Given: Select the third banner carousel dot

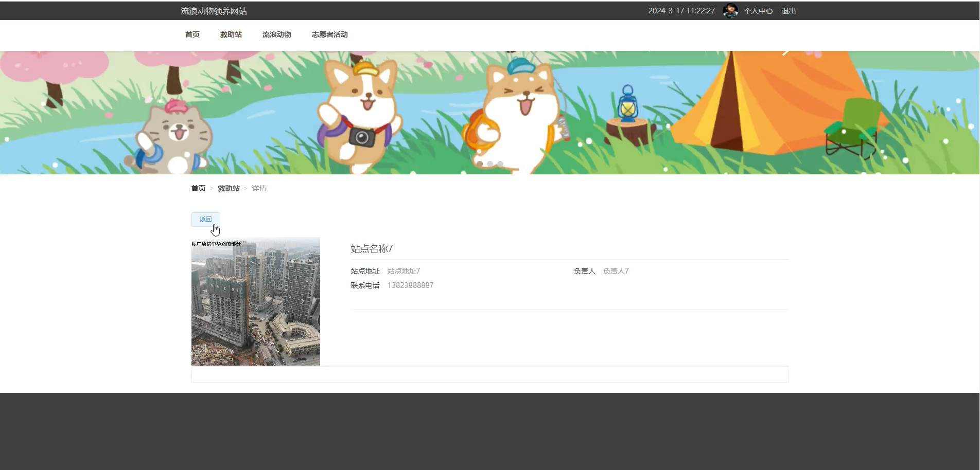Looking at the screenshot, I should point(500,164).
